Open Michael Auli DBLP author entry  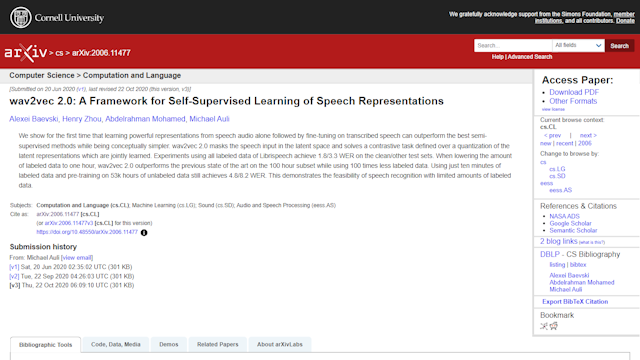tap(565, 289)
